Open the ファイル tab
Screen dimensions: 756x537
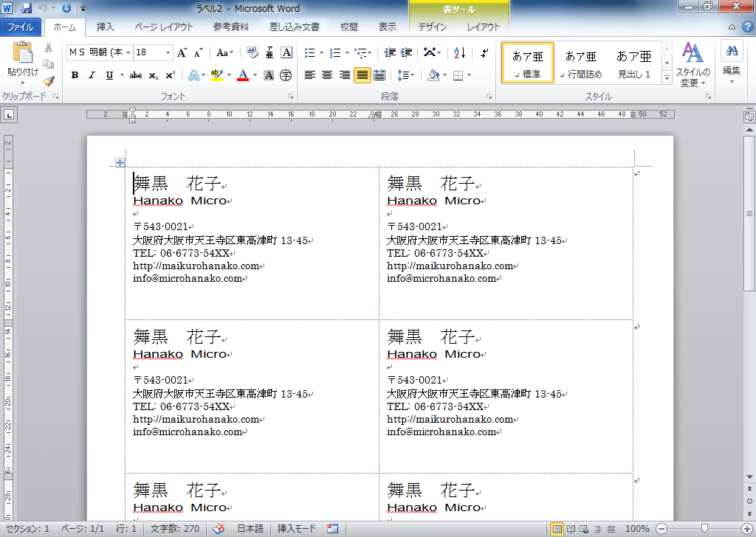[x=21, y=27]
